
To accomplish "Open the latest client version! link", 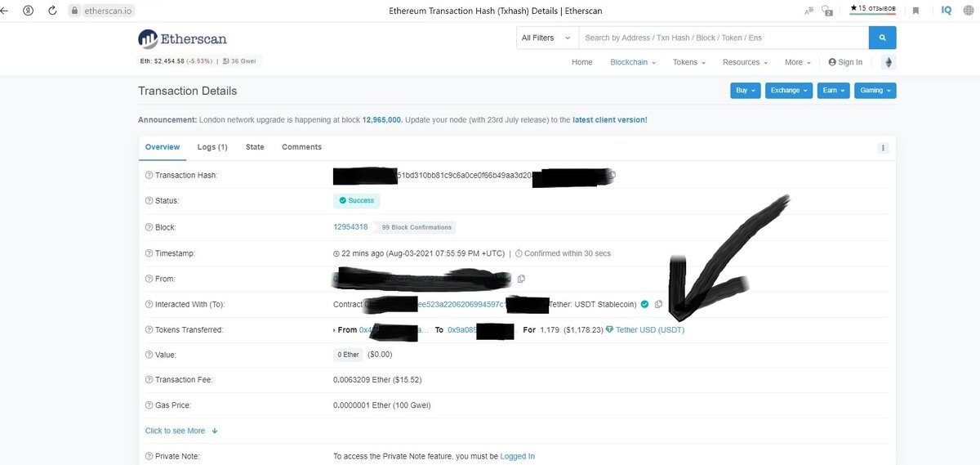I will point(610,120).
